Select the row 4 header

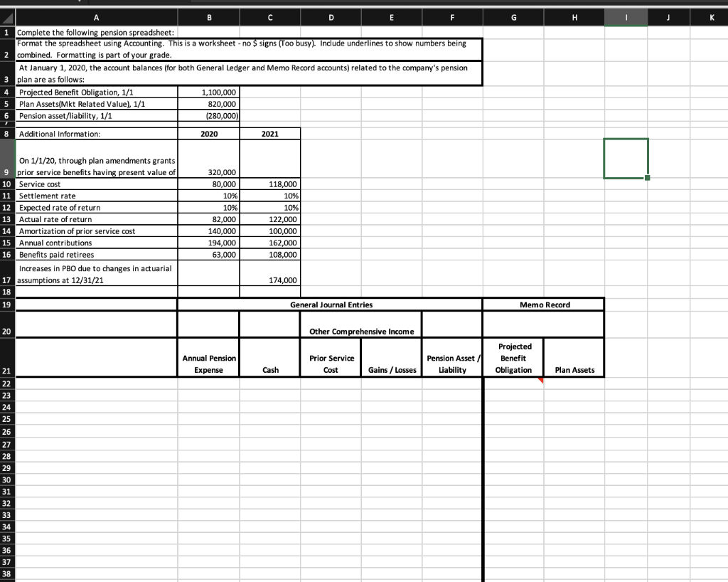(x=6, y=92)
